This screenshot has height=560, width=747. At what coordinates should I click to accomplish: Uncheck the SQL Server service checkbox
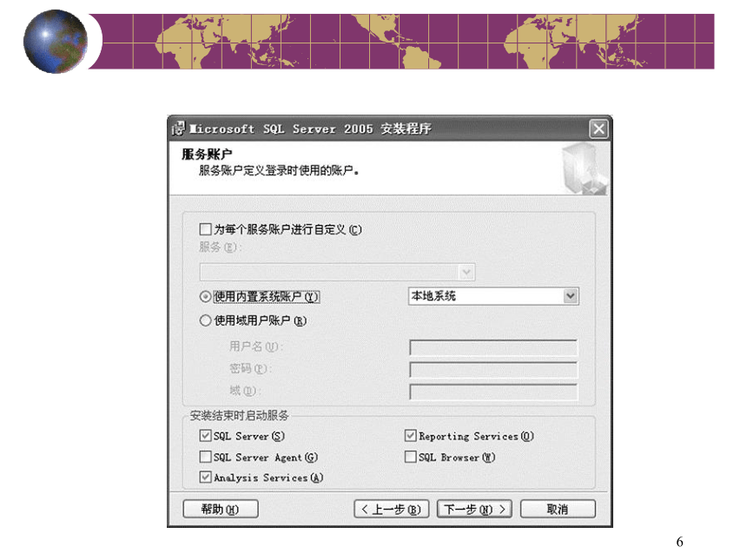[205, 436]
